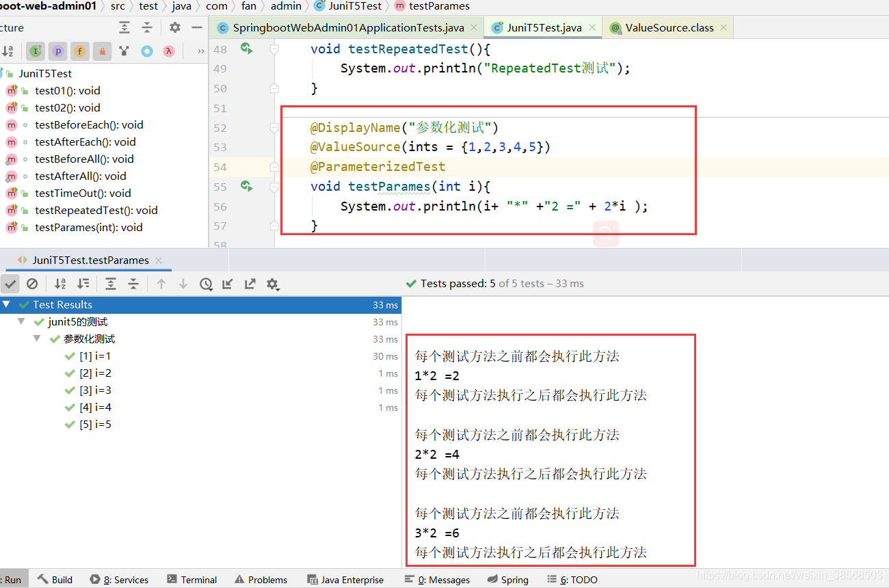Viewport: 889px width, 588px height.
Task: Open the Java Enterprise tool window
Action: 345,580
